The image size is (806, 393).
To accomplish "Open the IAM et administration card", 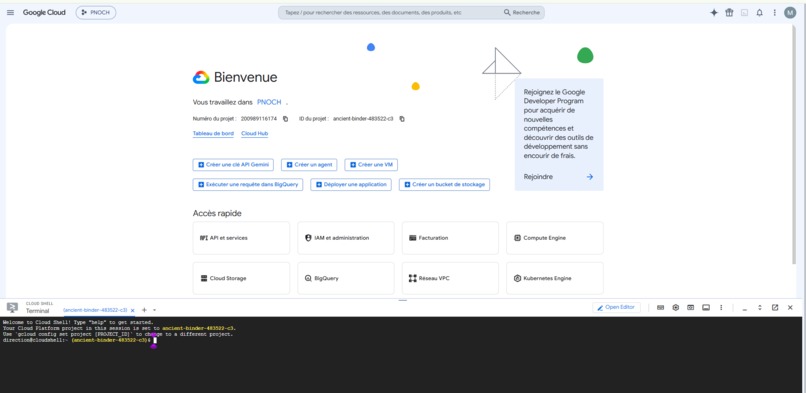I will click(346, 238).
